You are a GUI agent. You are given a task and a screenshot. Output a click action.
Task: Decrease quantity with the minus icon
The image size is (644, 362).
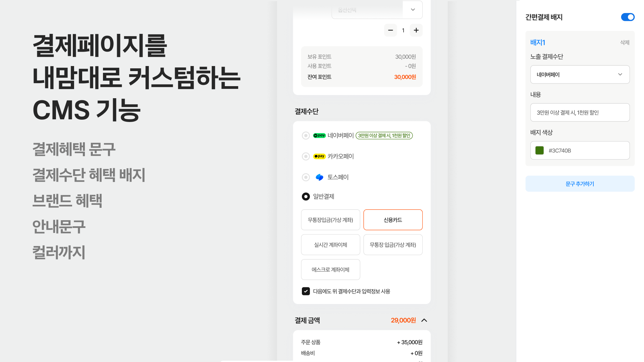(390, 30)
